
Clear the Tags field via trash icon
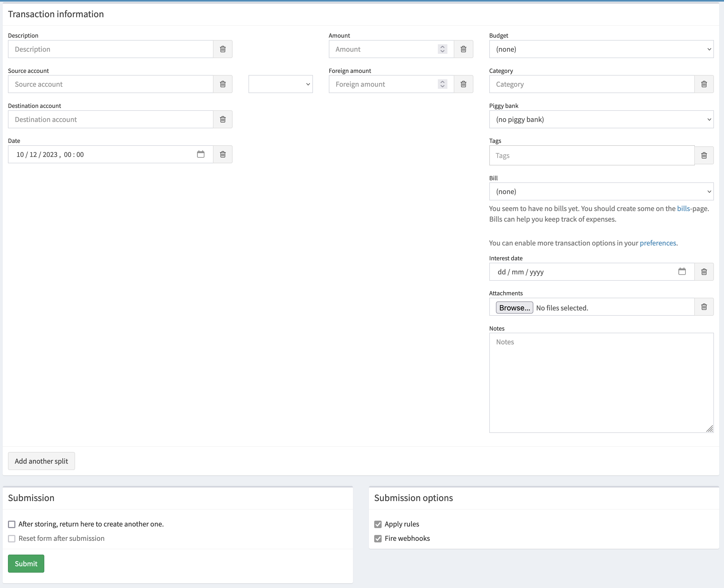coord(704,155)
